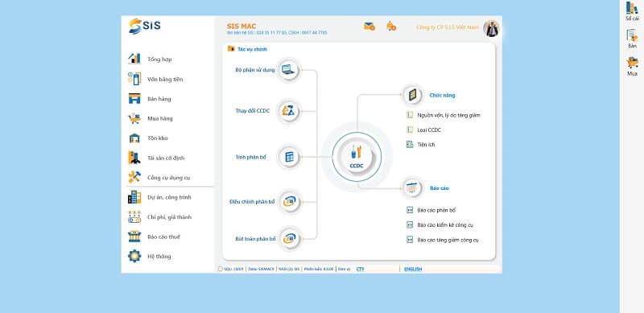The width and height of the screenshot is (644, 313).
Task: Click the Tác vụ chính folder icon
Action: (231, 48)
